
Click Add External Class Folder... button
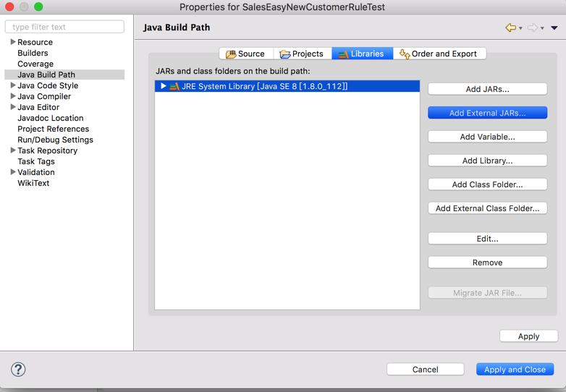[x=487, y=208]
